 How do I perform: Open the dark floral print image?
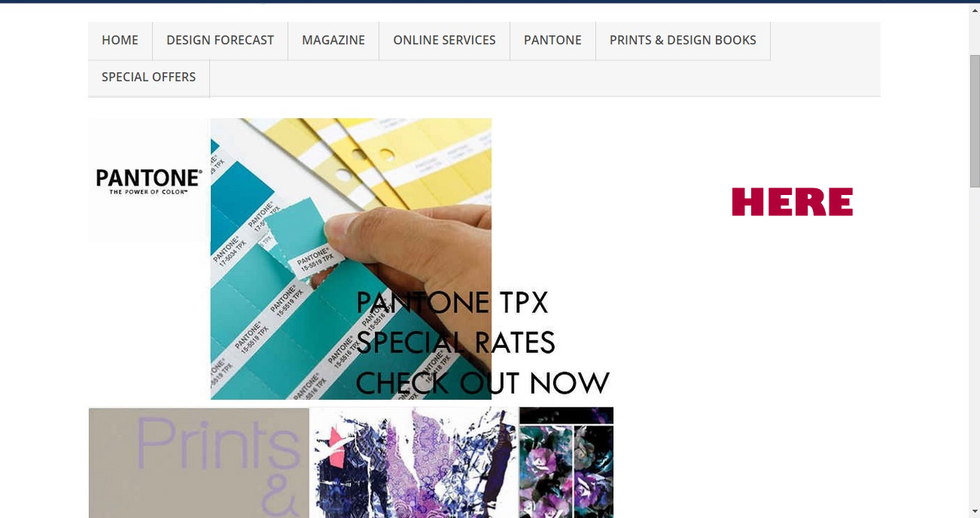(x=566, y=462)
